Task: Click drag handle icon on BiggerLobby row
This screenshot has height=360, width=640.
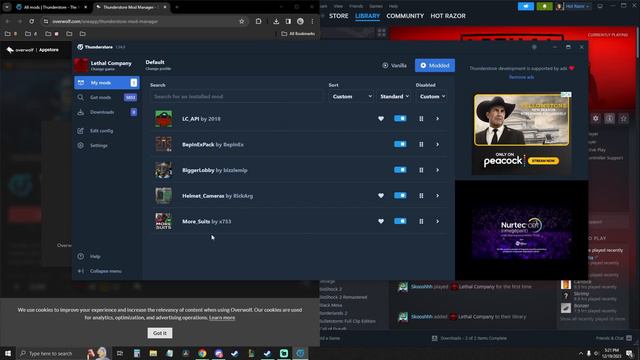Action: [x=421, y=170]
